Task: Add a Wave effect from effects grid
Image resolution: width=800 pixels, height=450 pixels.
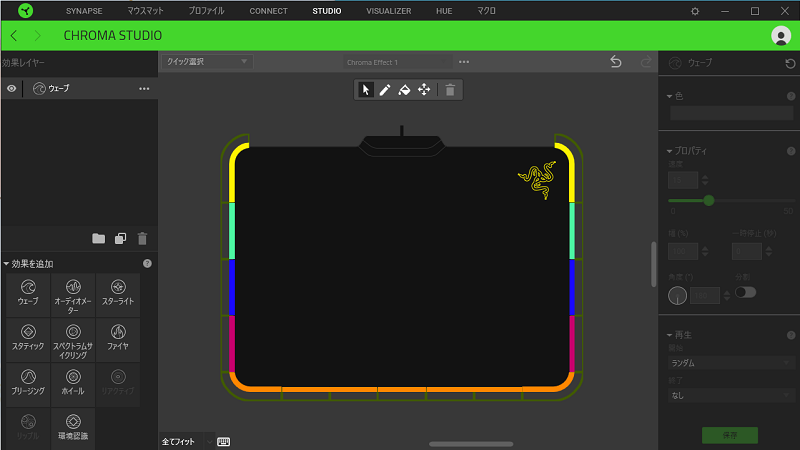Action: 28,295
